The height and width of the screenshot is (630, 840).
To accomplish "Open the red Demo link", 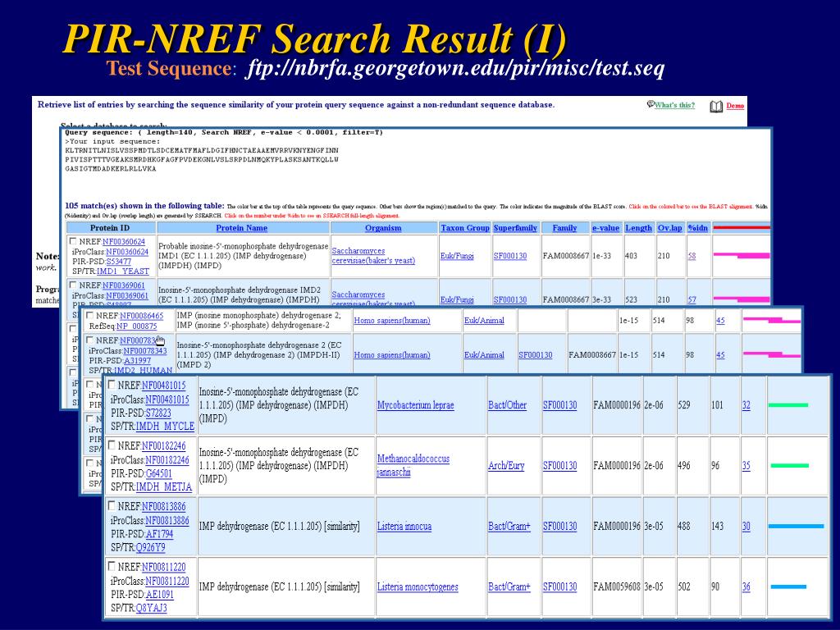I will click(x=735, y=106).
